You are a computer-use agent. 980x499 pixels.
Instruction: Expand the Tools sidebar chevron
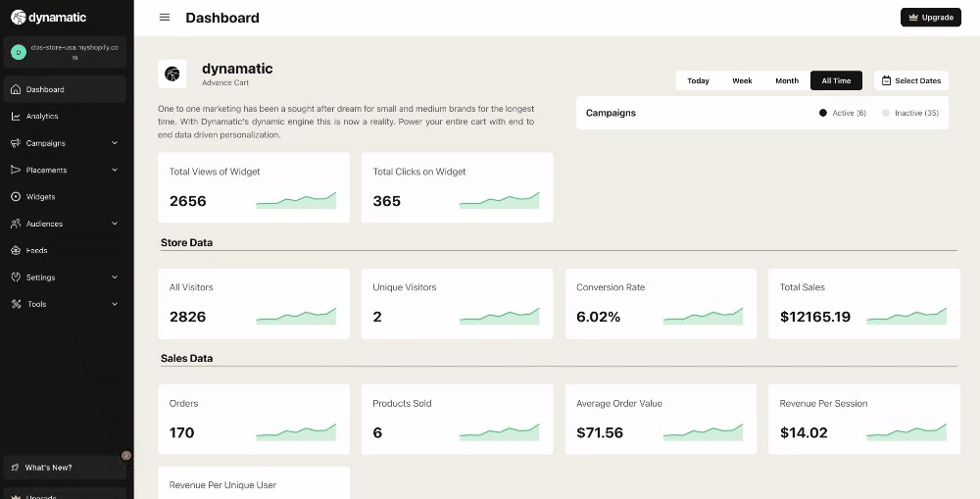[x=115, y=304]
